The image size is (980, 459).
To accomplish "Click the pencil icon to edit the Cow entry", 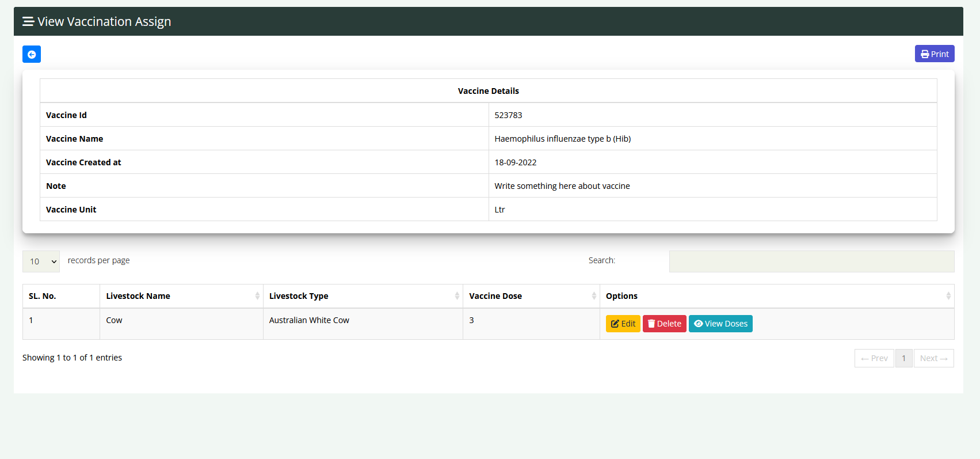I will pos(615,324).
